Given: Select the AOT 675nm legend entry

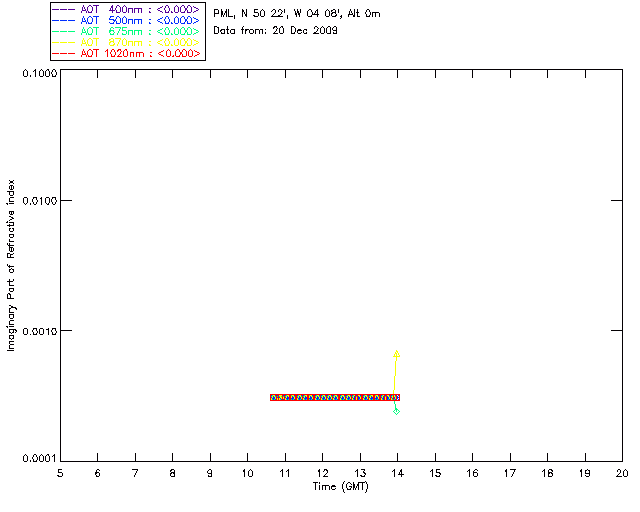Looking at the screenshot, I should (x=127, y=31).
